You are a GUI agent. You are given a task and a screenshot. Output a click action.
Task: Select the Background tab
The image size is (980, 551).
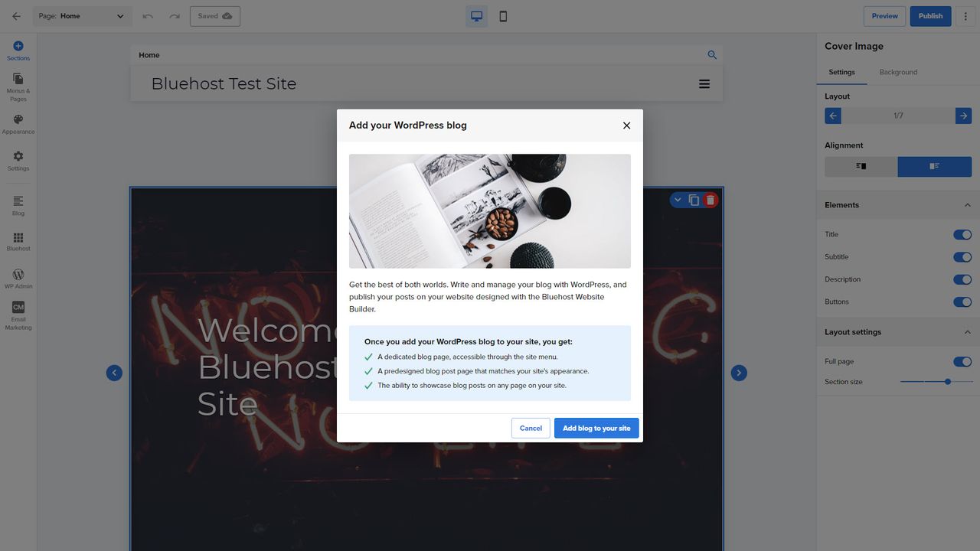[898, 72]
